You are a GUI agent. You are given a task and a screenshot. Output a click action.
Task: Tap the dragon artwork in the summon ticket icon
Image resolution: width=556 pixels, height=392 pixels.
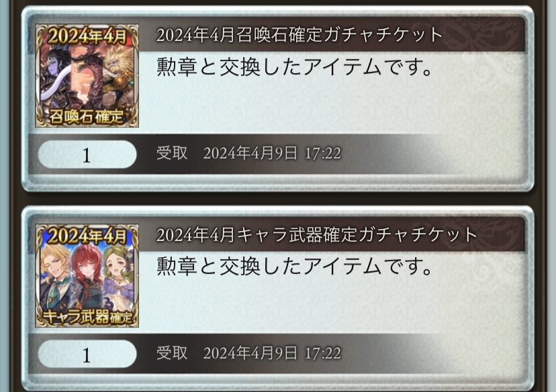tap(87, 77)
